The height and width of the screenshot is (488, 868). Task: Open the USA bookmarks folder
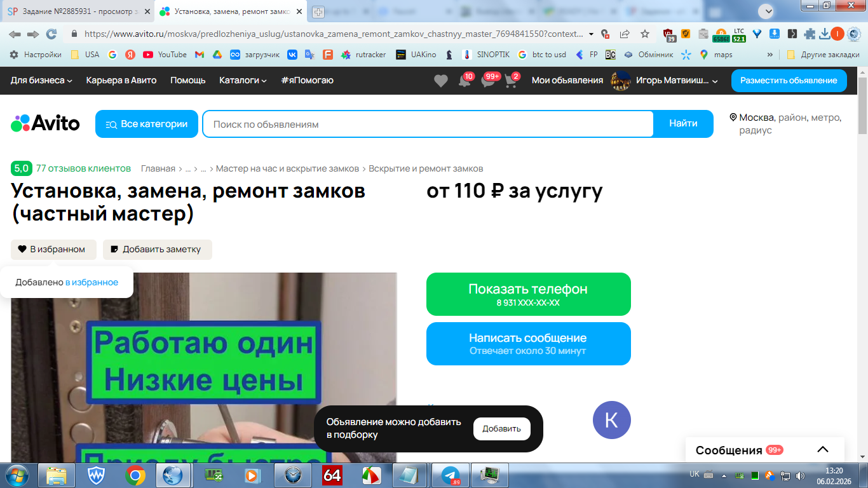click(x=85, y=55)
